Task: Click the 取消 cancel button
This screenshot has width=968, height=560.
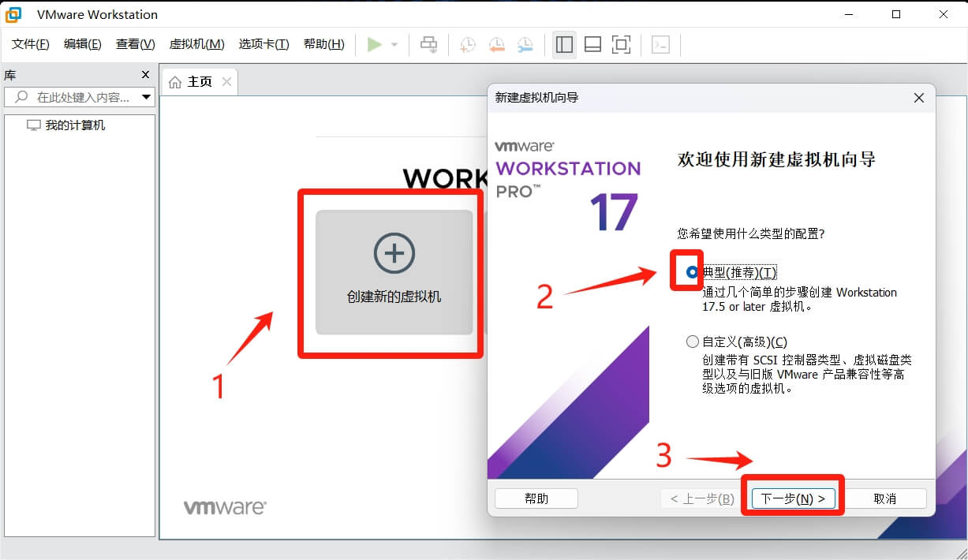Action: (x=885, y=498)
